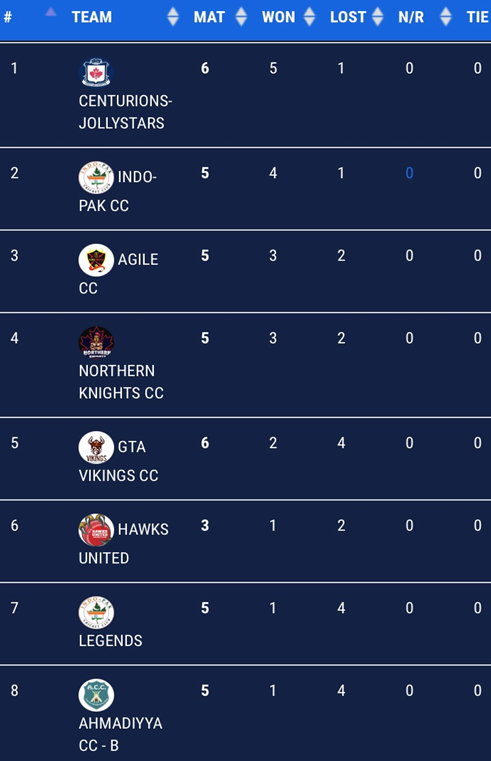
Task: Sort standings by MAT column arrows
Action: 241,17
